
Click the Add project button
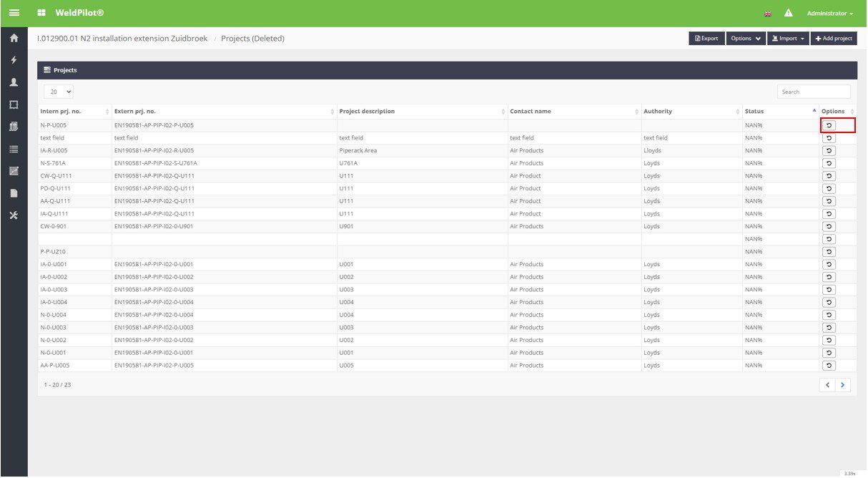[834, 39]
